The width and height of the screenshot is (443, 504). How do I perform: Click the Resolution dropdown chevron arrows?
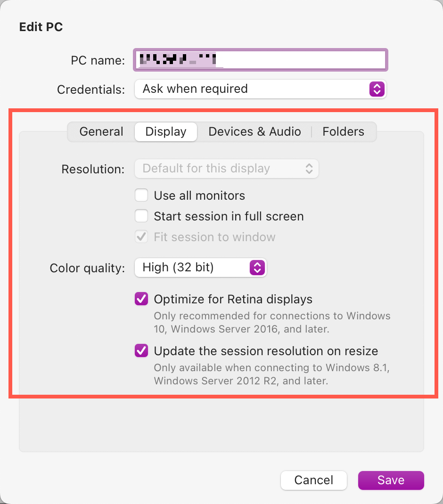point(309,169)
